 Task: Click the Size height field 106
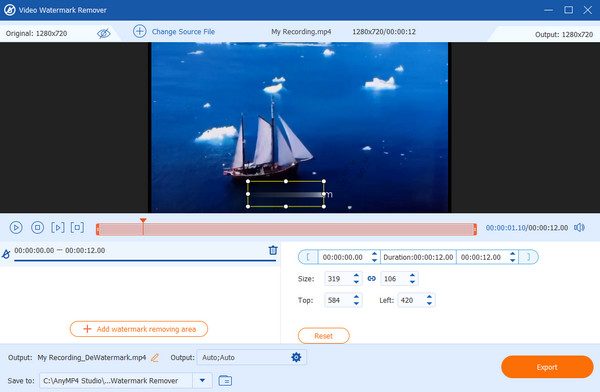coord(394,279)
